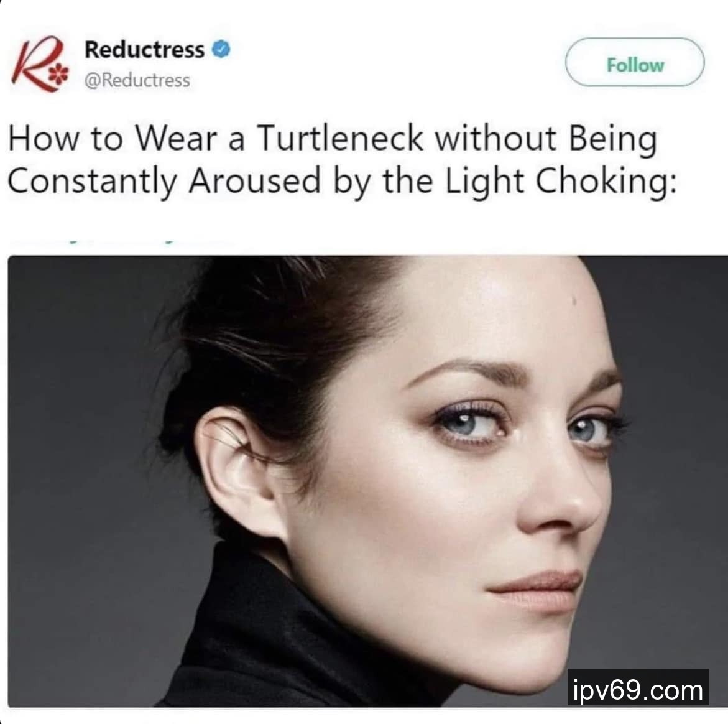Click the turtleneck headline tweet text
728x724 pixels.
[342, 160]
